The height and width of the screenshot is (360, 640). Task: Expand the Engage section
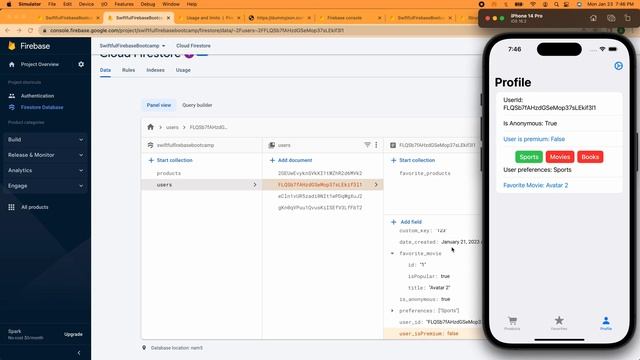point(45,186)
